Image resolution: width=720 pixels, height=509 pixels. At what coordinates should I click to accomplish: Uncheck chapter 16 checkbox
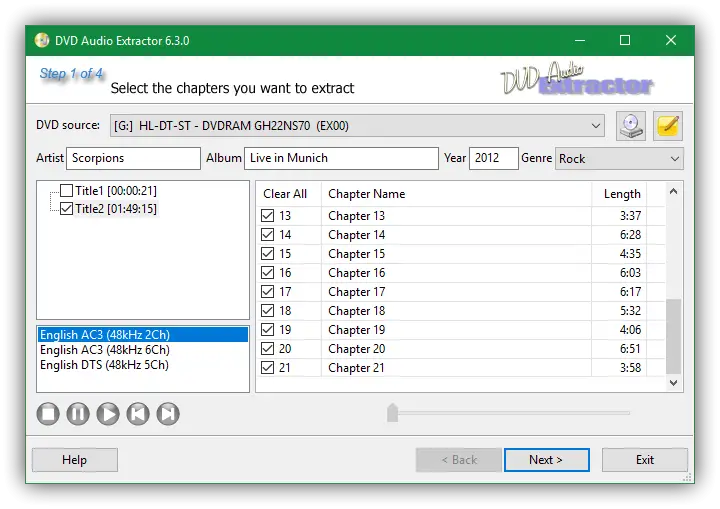pyautogui.click(x=267, y=272)
